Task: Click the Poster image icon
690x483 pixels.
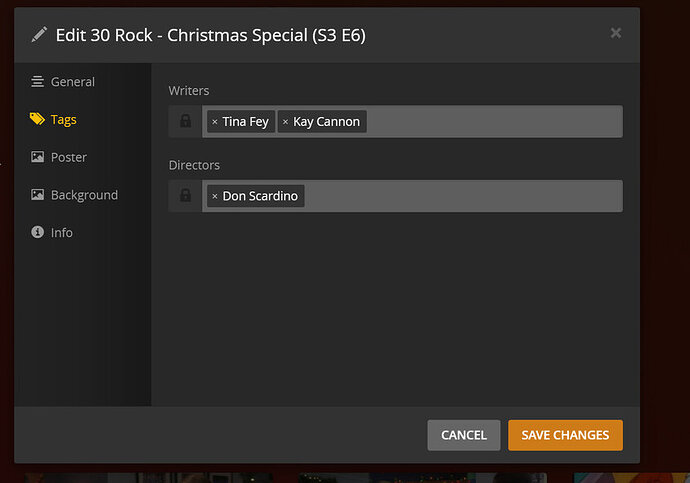Action: [x=37, y=157]
